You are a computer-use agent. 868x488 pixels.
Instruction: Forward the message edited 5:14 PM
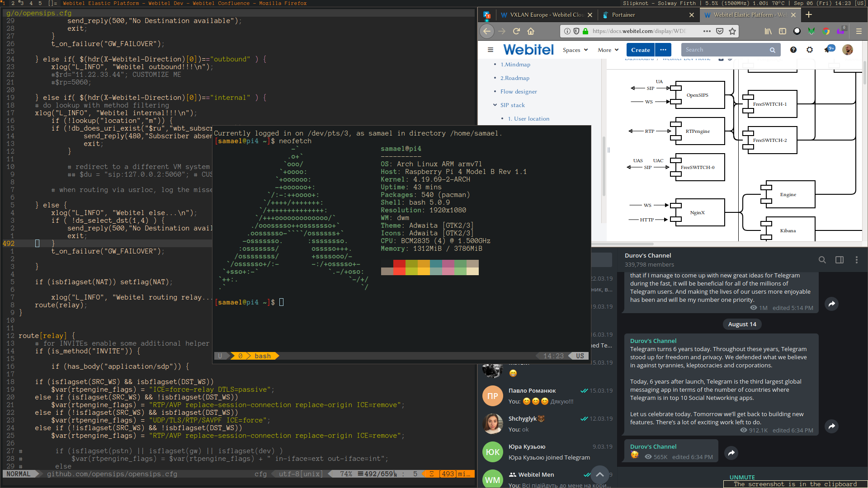[832, 304]
